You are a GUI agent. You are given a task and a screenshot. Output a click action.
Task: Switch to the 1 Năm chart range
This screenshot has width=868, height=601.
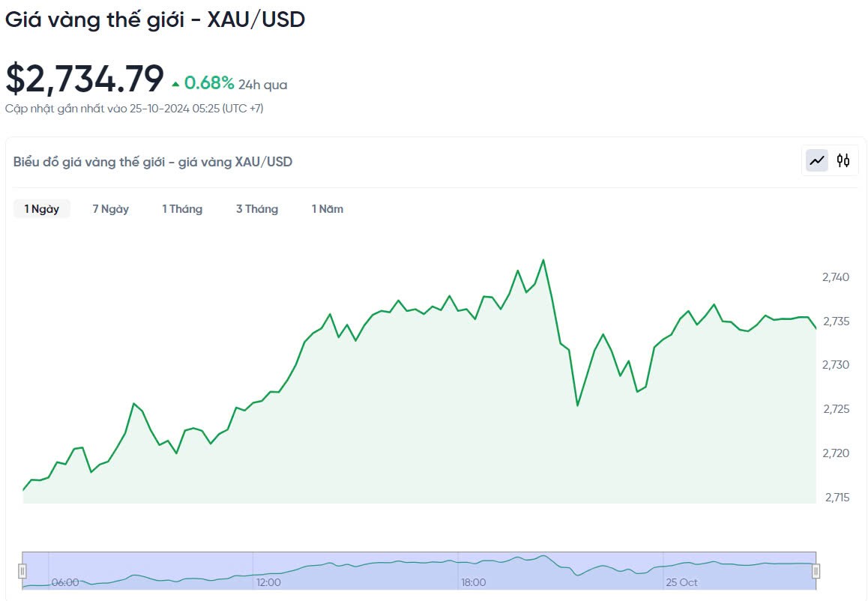point(328,209)
